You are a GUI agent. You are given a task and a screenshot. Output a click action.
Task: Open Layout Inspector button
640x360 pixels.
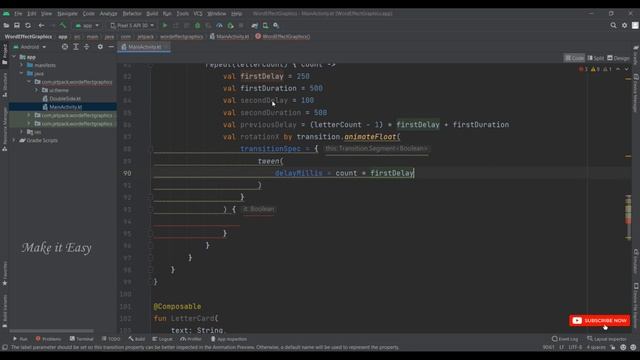tap(607, 339)
